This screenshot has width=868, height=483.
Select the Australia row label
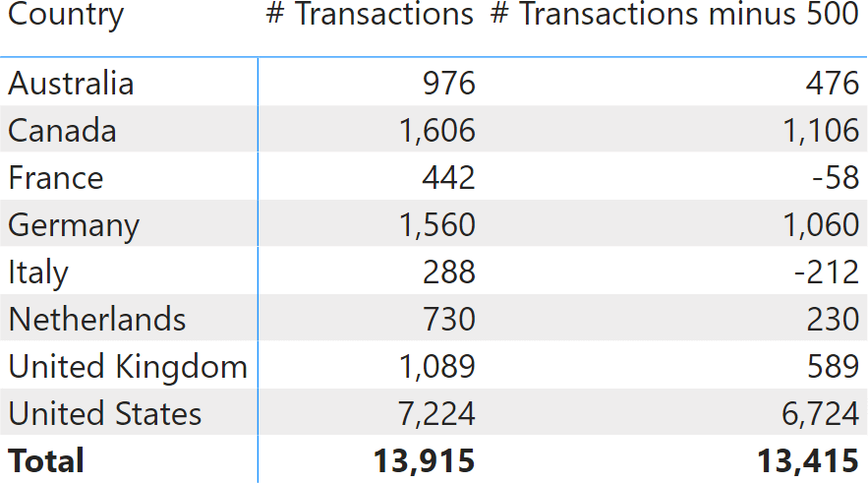[71, 84]
